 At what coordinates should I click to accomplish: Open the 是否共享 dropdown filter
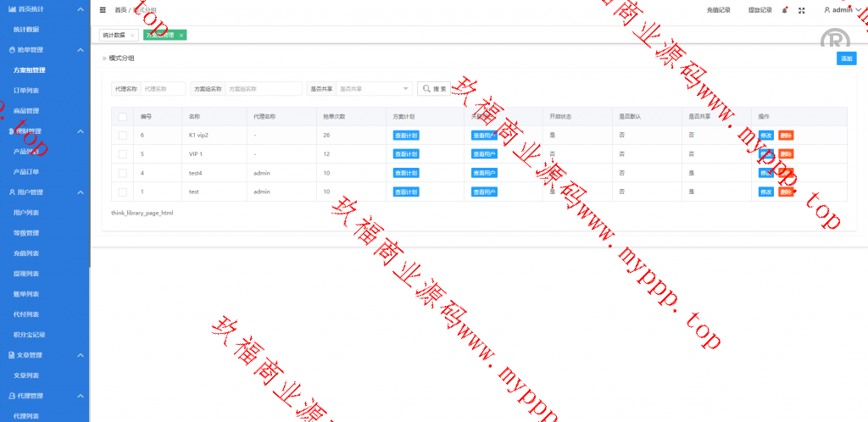[373, 88]
